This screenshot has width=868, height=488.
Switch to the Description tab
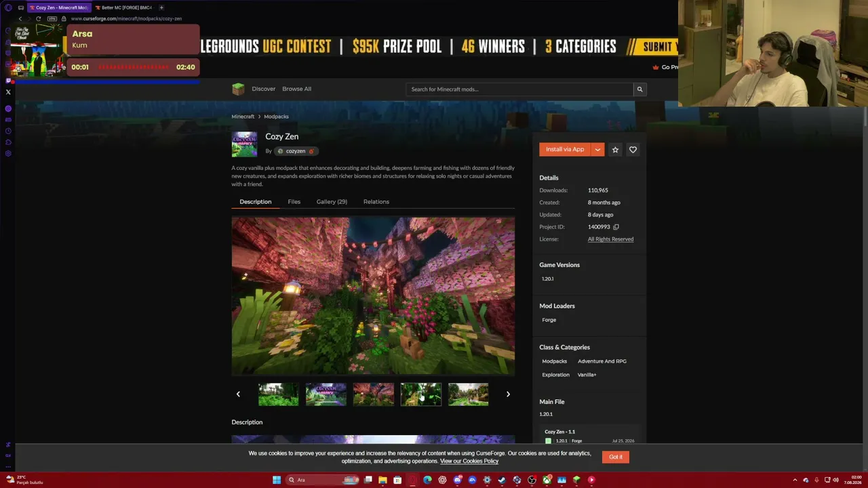255,202
